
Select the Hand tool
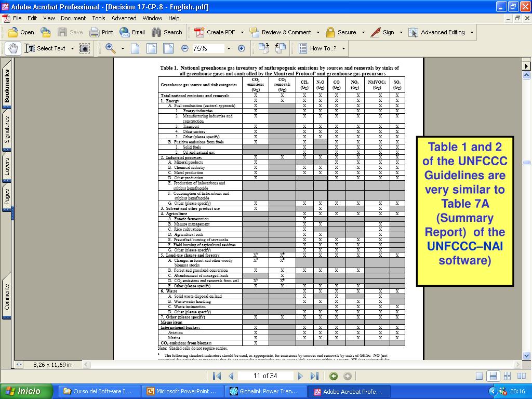tap(13, 48)
